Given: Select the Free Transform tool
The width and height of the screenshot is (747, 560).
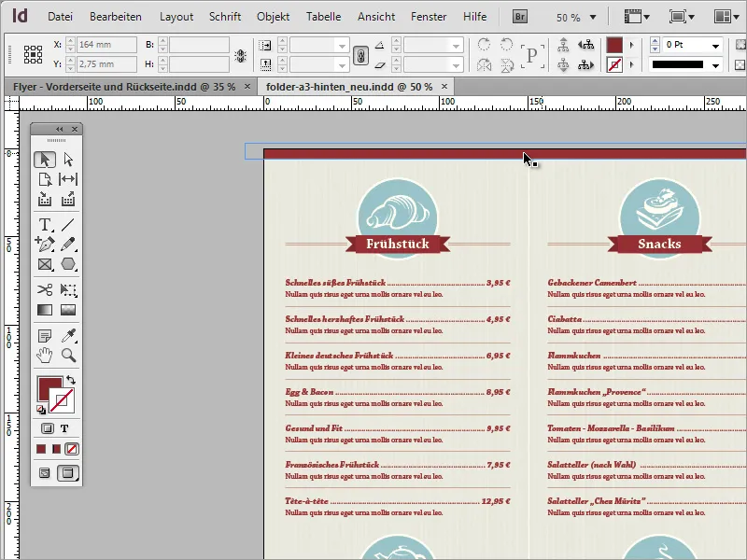Looking at the screenshot, I should point(68,289).
